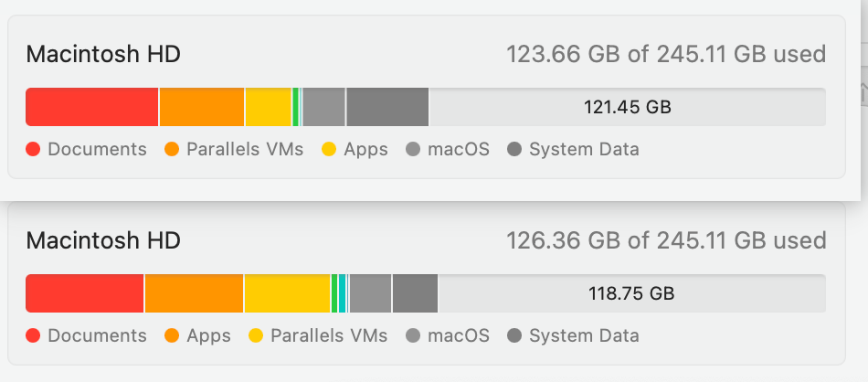868x382 pixels.
Task: Click the yellow dot next to the Parallels VMs legend
Action: coord(256,336)
